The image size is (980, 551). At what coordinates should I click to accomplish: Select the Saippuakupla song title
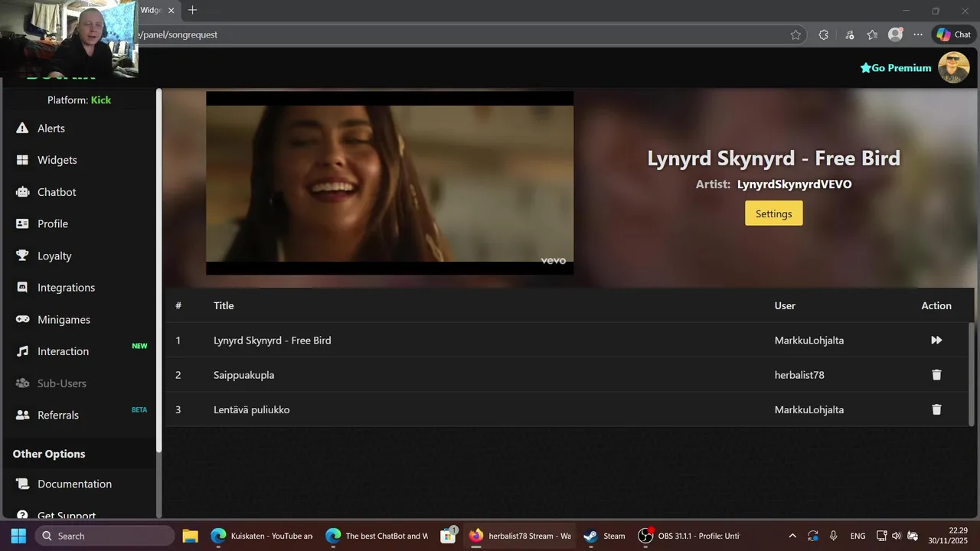pos(243,375)
